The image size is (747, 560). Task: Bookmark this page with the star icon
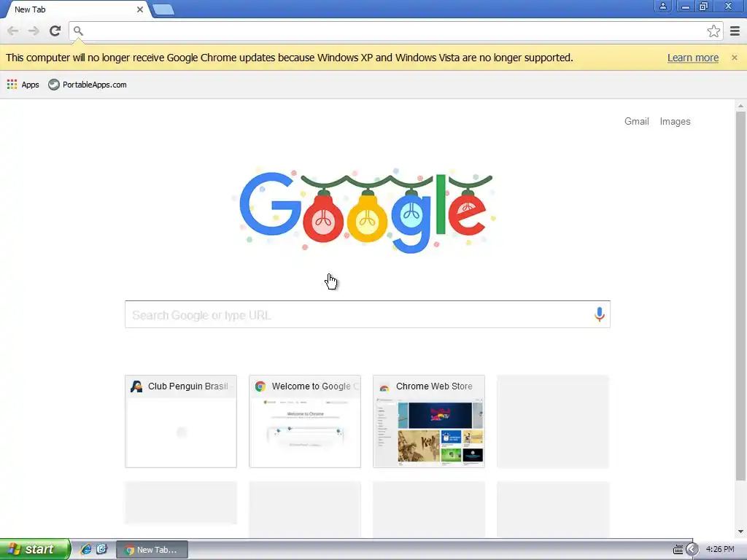713,31
